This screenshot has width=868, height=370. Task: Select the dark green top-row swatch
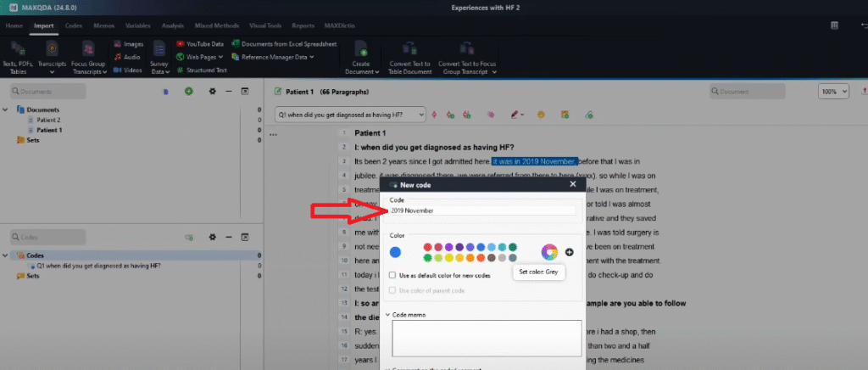[x=513, y=247]
